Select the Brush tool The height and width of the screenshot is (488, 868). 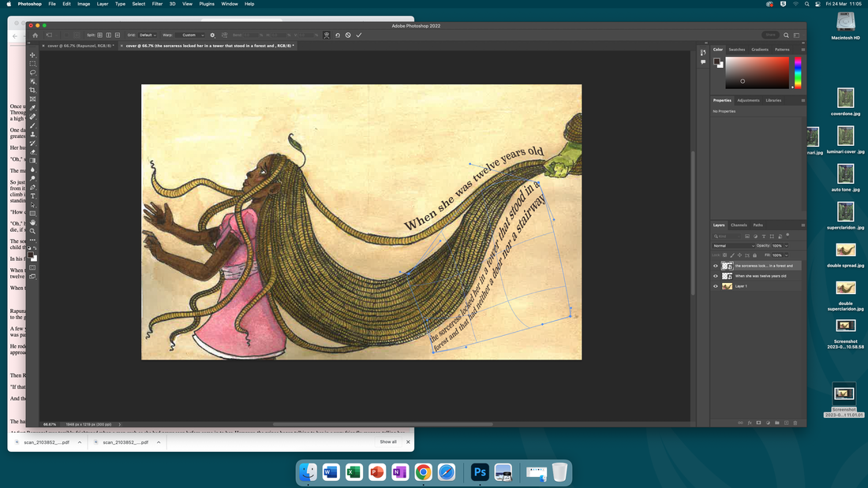(x=32, y=125)
